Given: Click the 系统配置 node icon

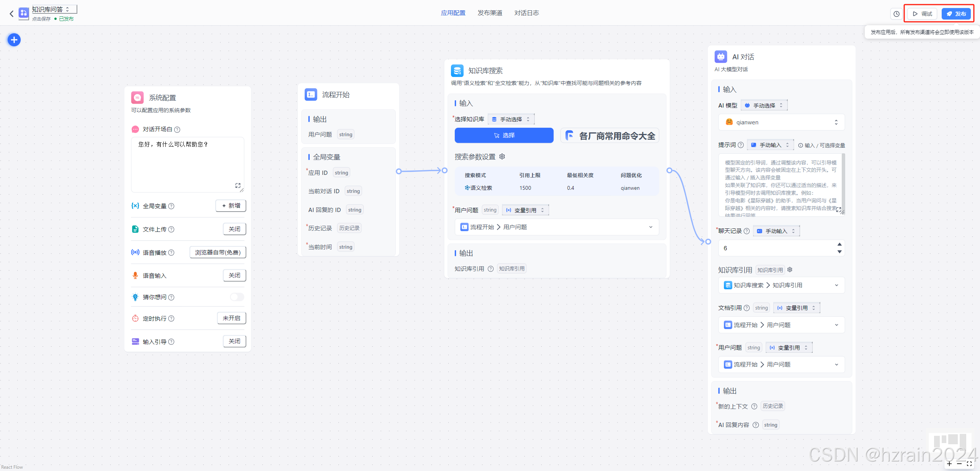Looking at the screenshot, I should (137, 98).
